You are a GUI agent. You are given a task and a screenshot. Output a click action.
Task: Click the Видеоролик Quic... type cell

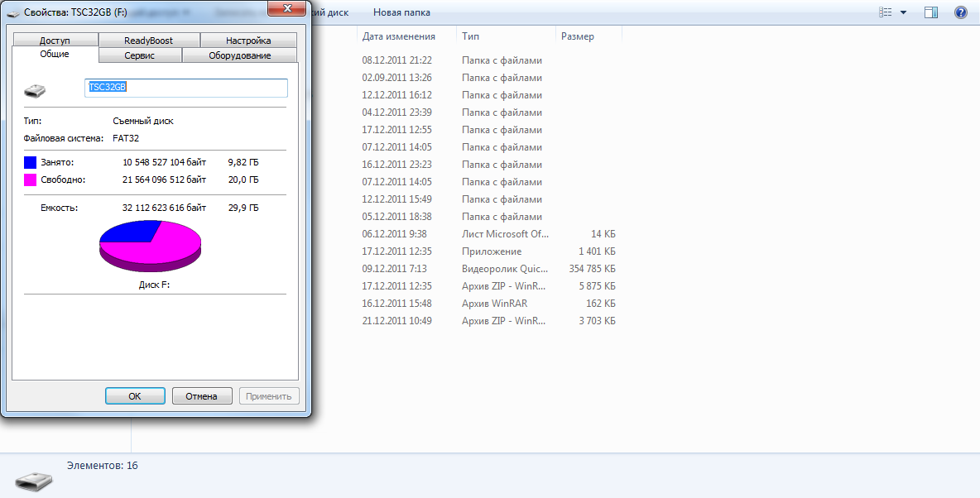(505, 270)
